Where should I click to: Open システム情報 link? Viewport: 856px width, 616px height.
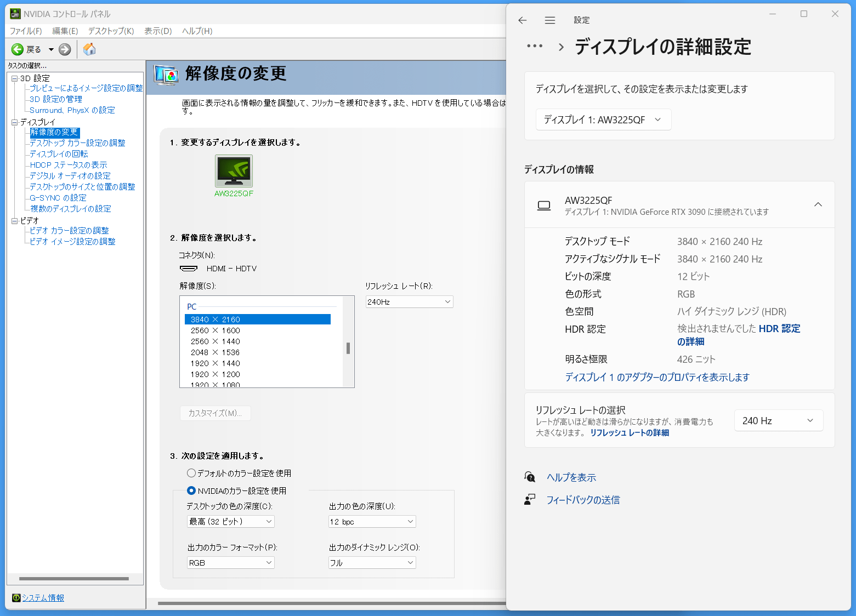[43, 598]
